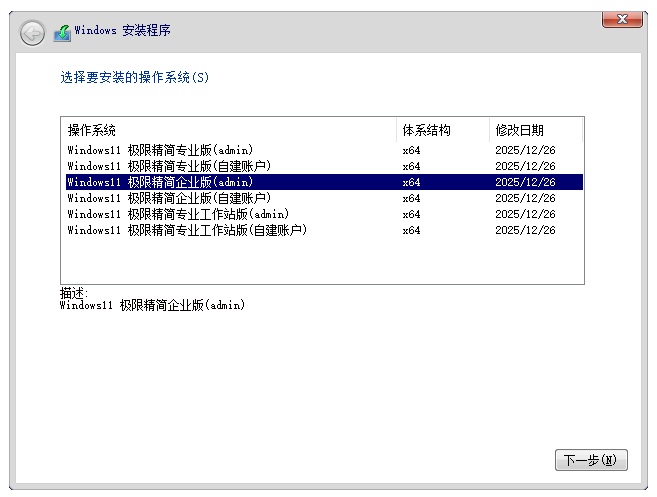Click x64 cell in 专业版(admin) row
The image size is (657, 497).
tap(411, 150)
